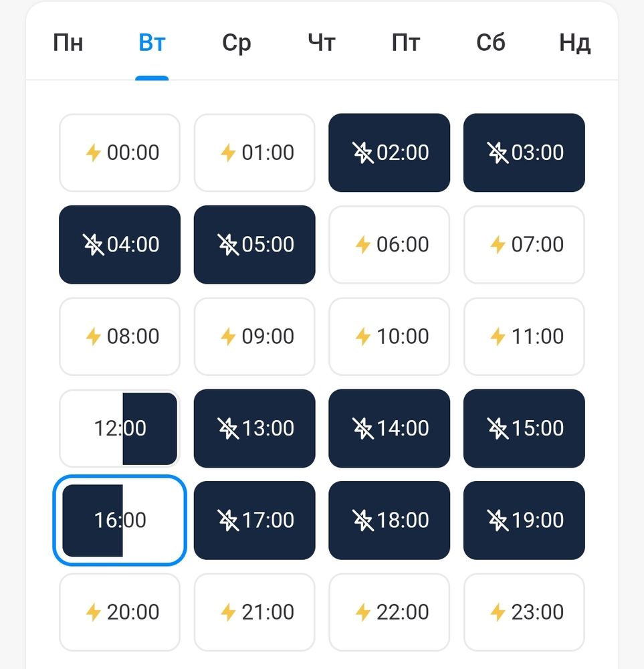The image size is (644, 669).
Task: Click the no-power icon at 05:00
Action: (x=228, y=245)
